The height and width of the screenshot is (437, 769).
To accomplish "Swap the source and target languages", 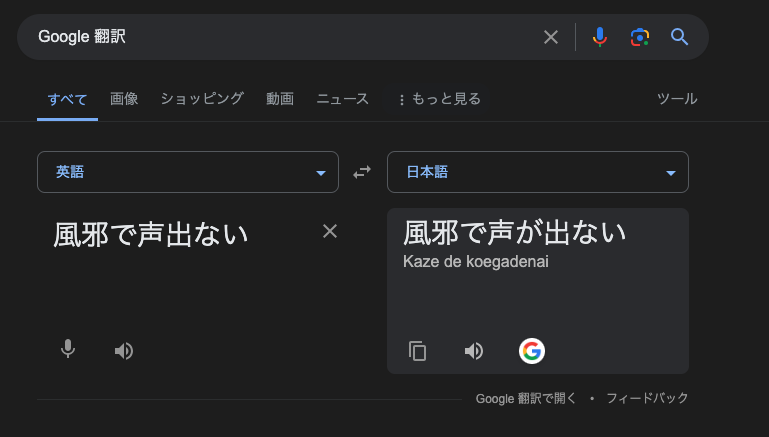I will coord(362,172).
